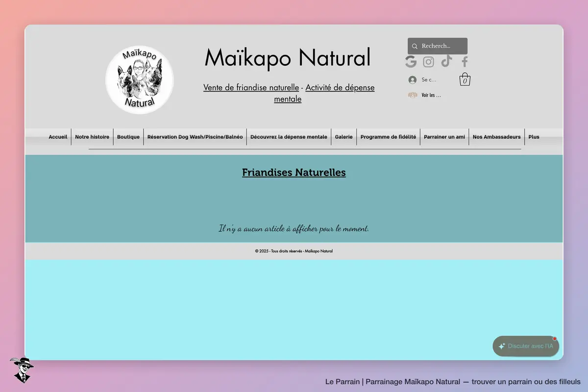Viewport: 588px width, 392px height.
Task: Click the magnifier icon in search box
Action: (415, 46)
